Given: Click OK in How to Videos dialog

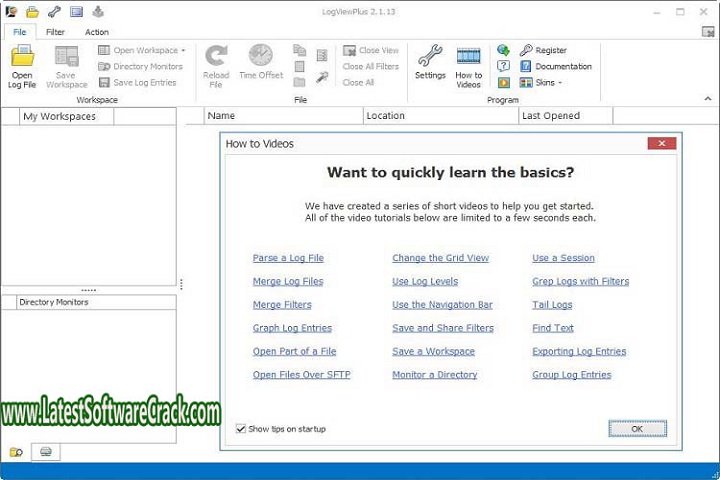Looking at the screenshot, I should [x=637, y=429].
